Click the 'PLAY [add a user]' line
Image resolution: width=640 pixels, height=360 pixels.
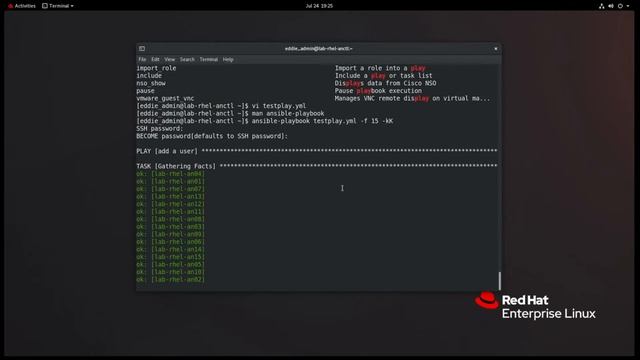point(317,151)
